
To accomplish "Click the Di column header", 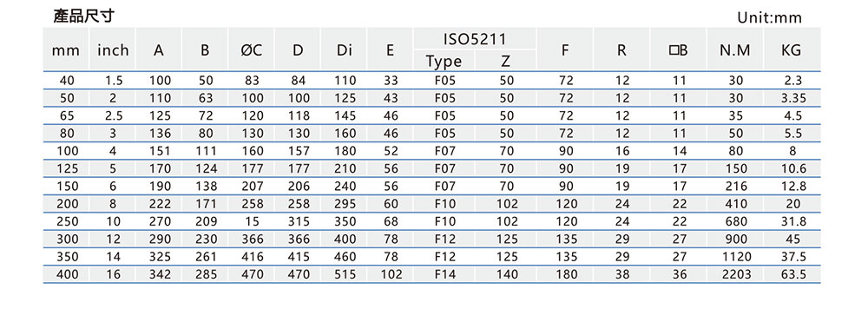I will click(345, 49).
